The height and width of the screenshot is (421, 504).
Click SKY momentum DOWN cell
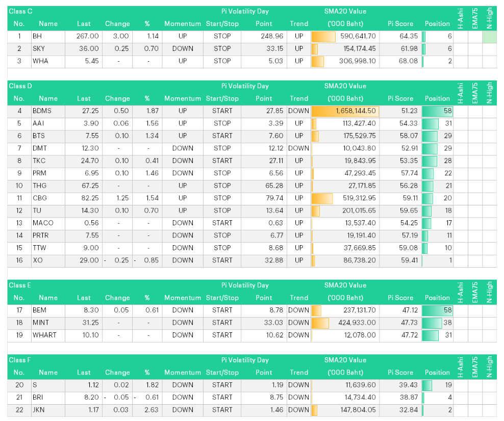(x=183, y=49)
